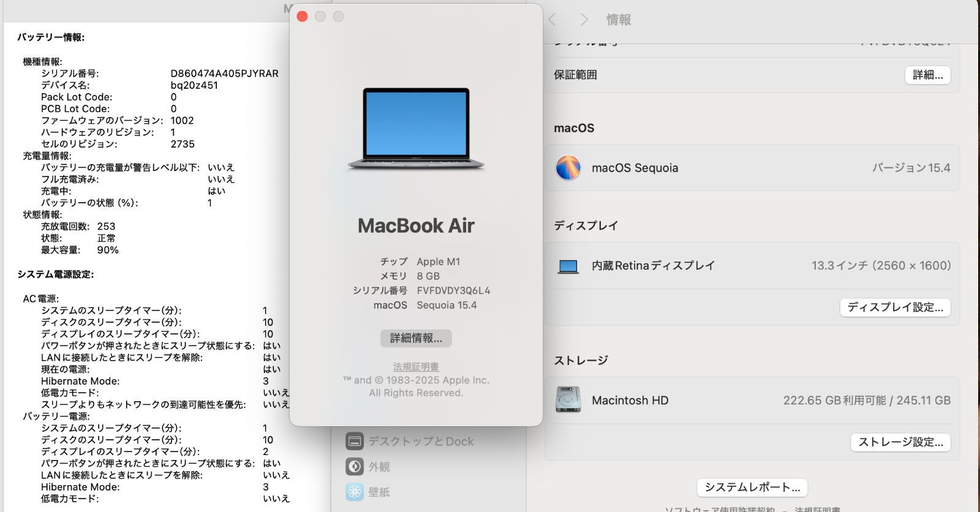Viewport: 980px width, 512px height.
Task: Open ディスプレイ設定... button
Action: coord(895,307)
